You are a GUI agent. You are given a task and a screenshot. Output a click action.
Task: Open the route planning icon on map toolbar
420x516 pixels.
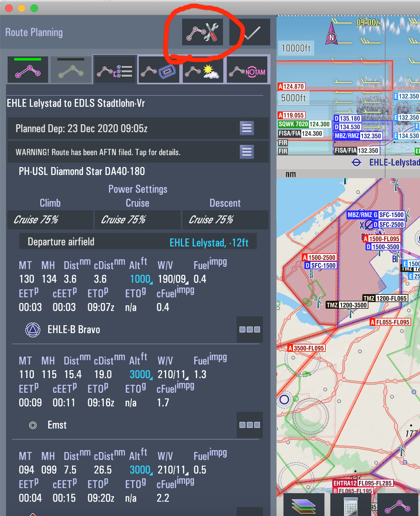pos(398,505)
